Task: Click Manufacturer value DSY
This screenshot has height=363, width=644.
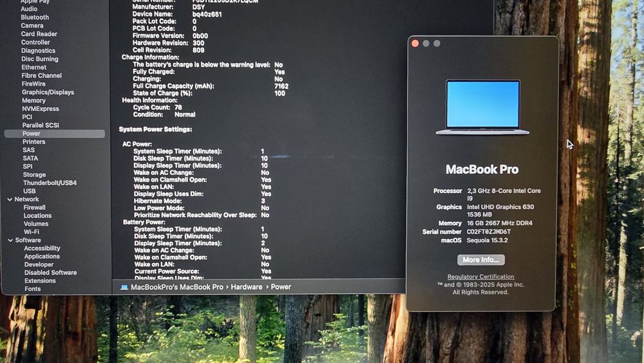Action: tap(199, 7)
